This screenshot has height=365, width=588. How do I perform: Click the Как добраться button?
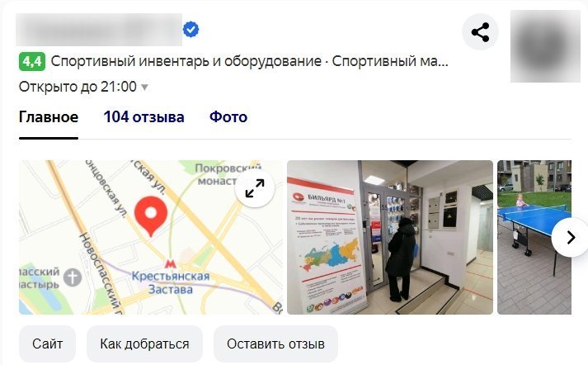click(145, 344)
